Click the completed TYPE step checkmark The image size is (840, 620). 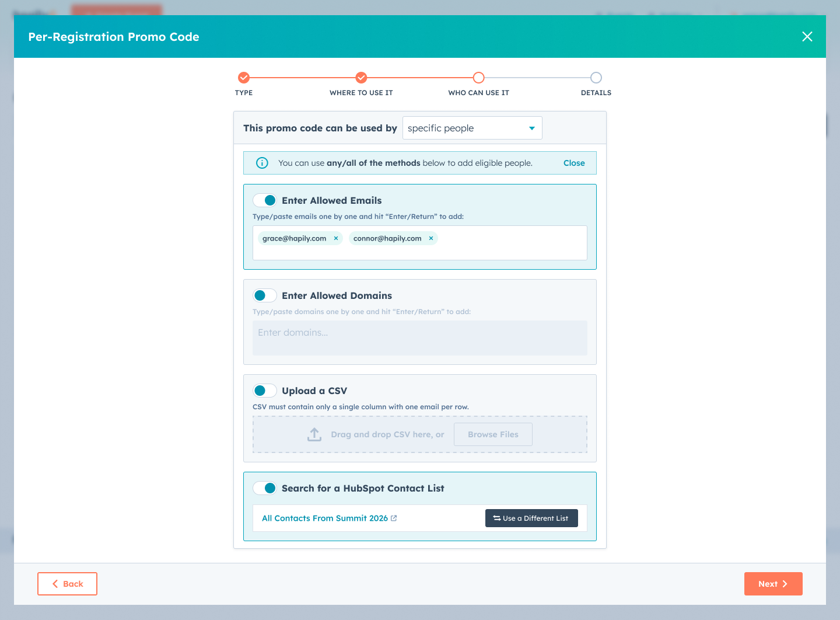pyautogui.click(x=244, y=78)
